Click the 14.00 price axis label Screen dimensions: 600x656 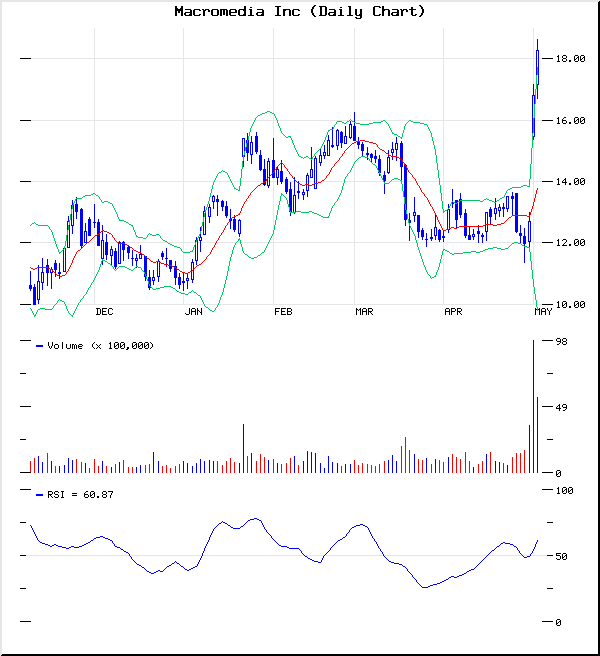coord(570,182)
